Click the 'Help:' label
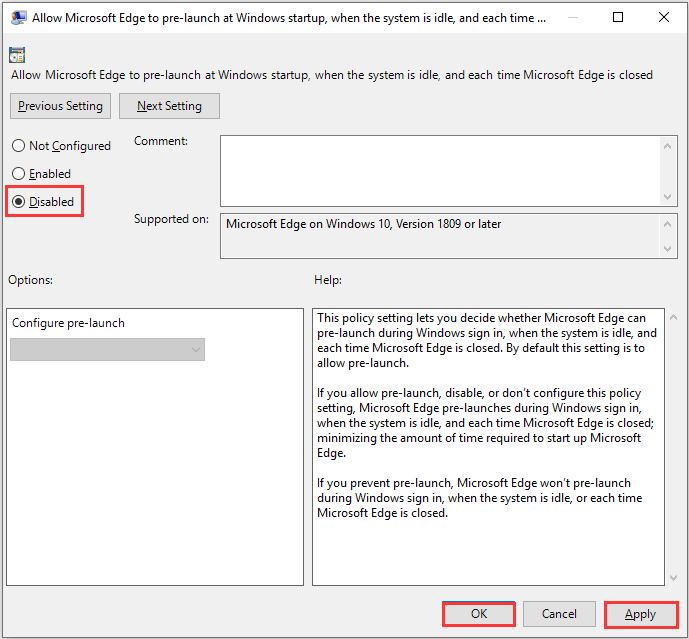Image resolution: width=689 pixels, height=639 pixels. point(328,280)
